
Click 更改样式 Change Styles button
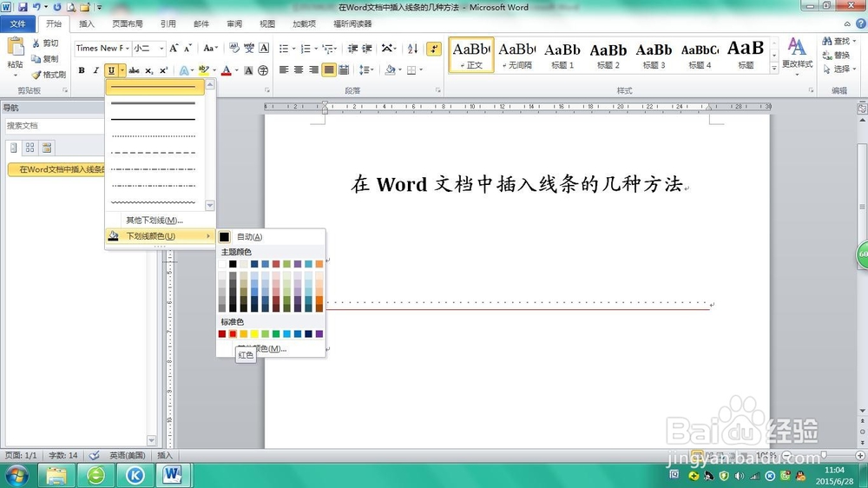[x=797, y=56]
